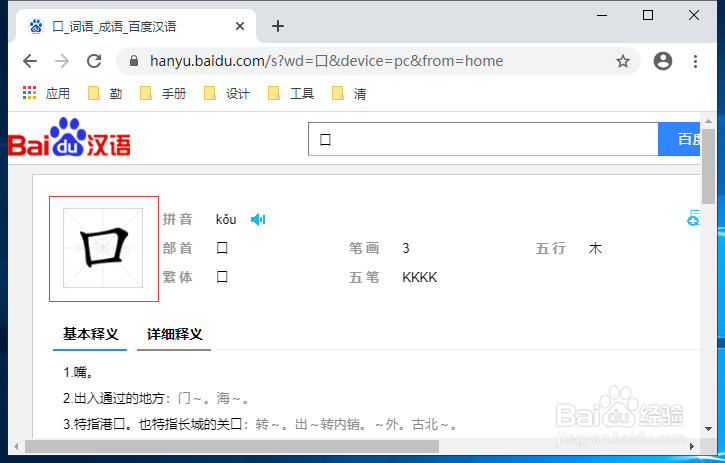Open the 清 bookmark folder
This screenshot has width=725, height=463.
click(349, 93)
